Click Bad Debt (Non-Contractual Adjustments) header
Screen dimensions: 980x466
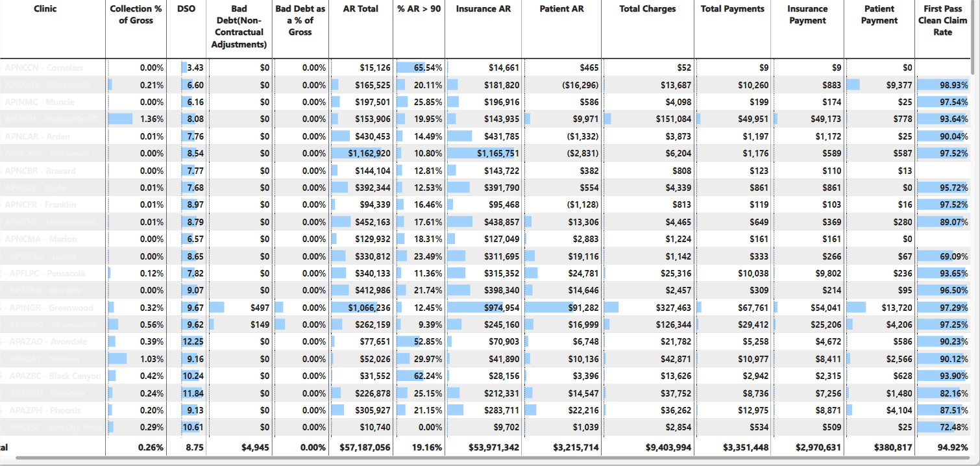pos(238,27)
